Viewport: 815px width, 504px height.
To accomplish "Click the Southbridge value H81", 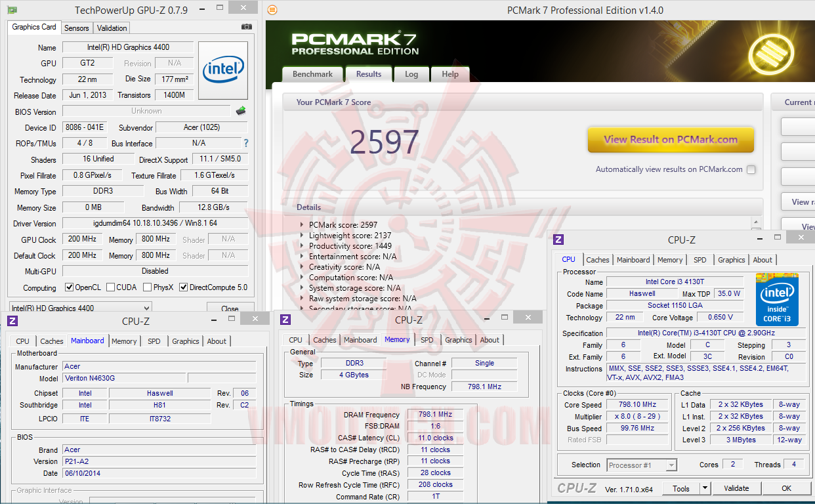I will (x=160, y=405).
